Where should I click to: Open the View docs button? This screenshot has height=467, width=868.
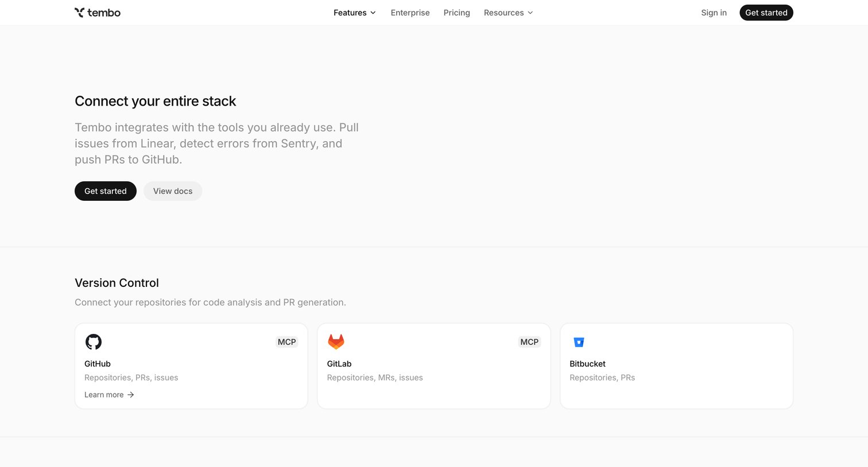[x=173, y=191]
